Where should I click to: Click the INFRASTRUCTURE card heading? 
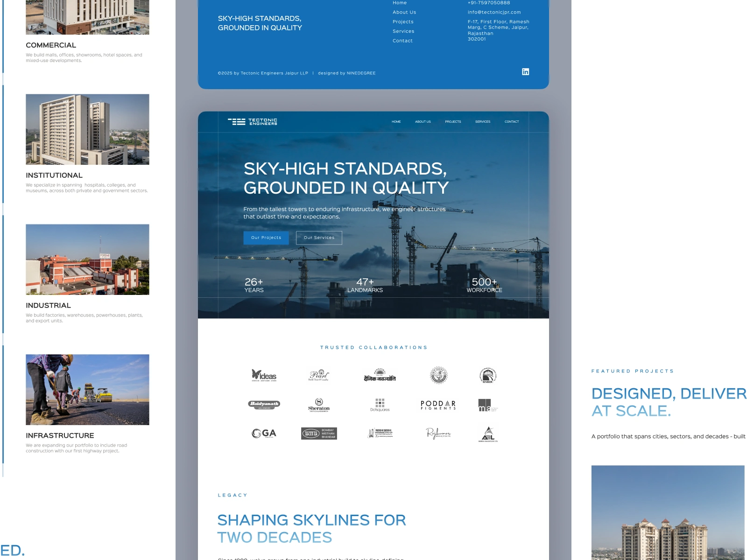[60, 436]
